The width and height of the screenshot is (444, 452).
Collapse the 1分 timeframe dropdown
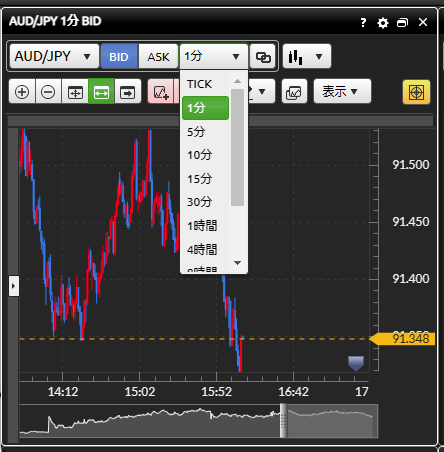pyautogui.click(x=214, y=56)
